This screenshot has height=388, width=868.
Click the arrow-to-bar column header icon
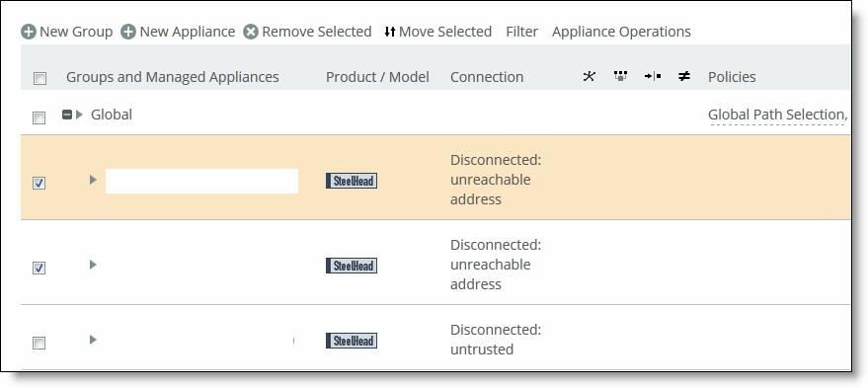653,76
